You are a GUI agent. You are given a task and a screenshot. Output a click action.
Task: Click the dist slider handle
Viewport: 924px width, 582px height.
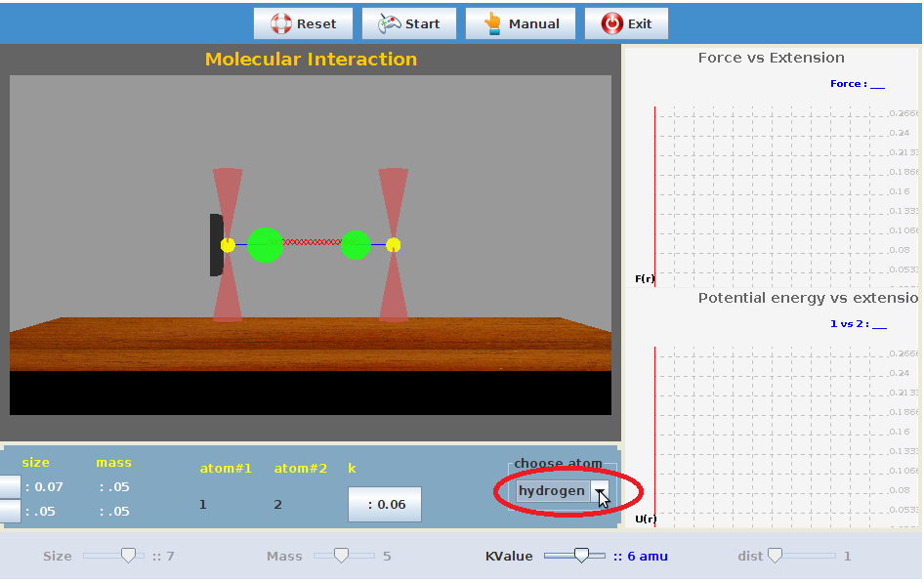776,556
